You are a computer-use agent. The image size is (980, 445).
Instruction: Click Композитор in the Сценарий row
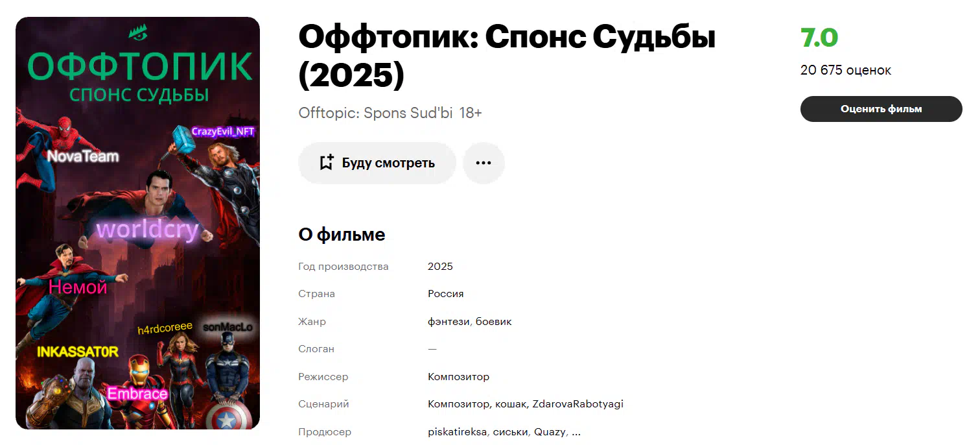pyautogui.click(x=458, y=404)
